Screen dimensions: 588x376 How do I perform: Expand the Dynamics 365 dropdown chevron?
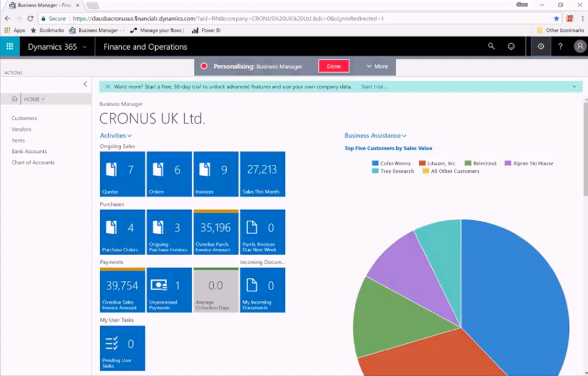(84, 47)
